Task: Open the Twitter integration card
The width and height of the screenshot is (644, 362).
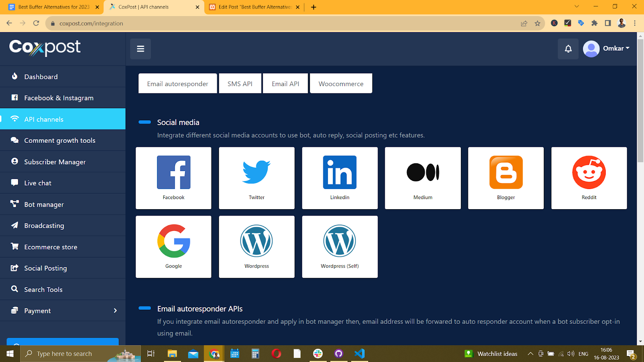Action: pos(257,178)
